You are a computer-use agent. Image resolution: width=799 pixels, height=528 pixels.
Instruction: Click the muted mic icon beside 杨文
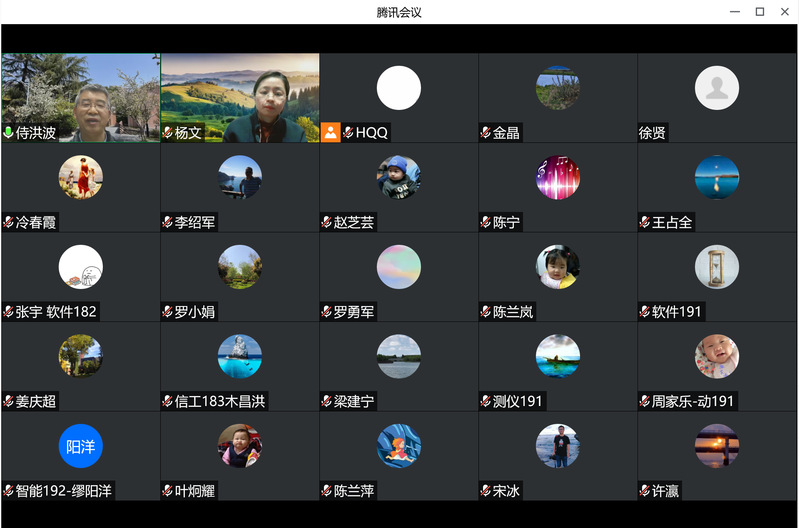(x=168, y=133)
